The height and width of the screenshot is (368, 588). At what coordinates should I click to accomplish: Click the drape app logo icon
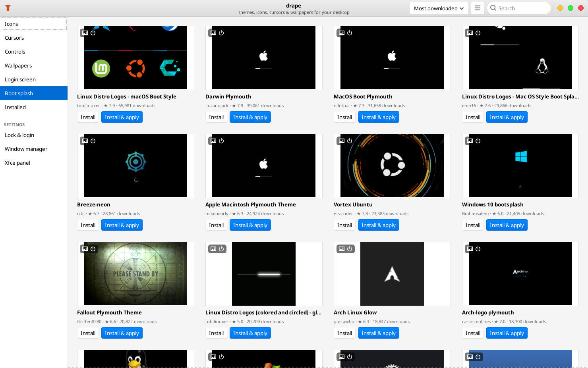[8, 8]
